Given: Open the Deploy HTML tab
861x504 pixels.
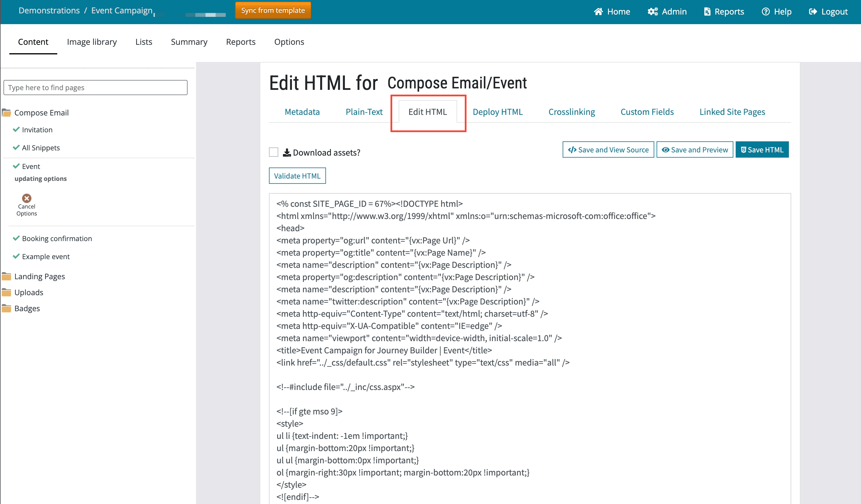Looking at the screenshot, I should coord(498,112).
